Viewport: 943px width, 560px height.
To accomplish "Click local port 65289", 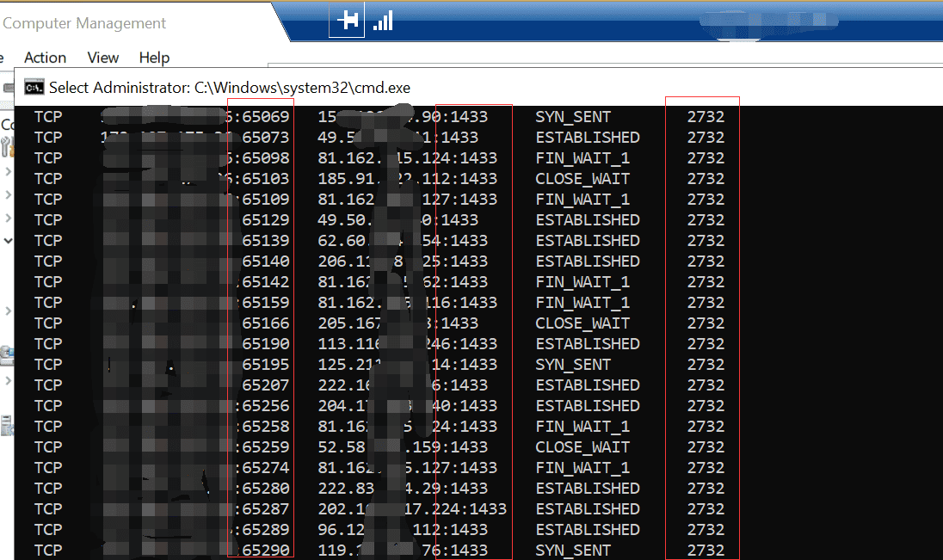I will (x=265, y=530).
